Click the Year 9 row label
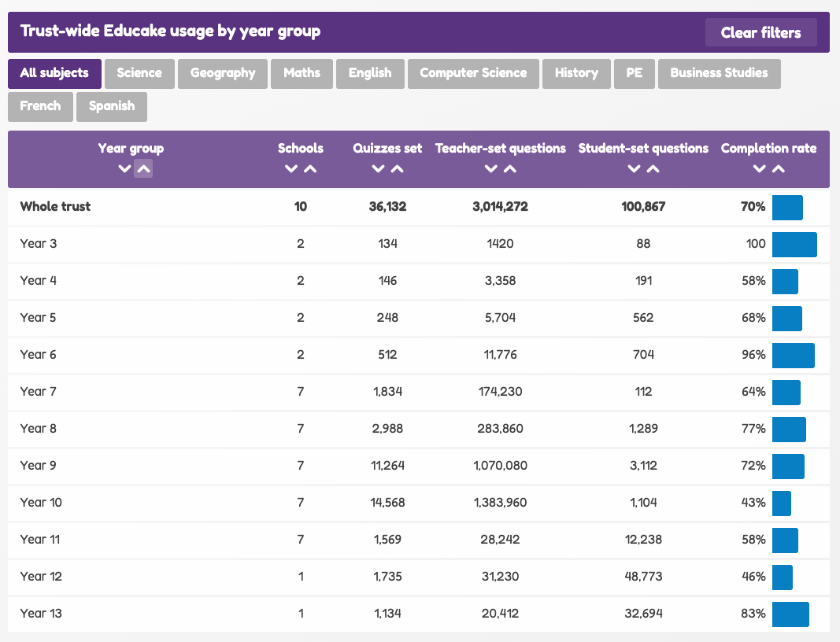Viewport: 840px width, 642px height. [x=38, y=465]
